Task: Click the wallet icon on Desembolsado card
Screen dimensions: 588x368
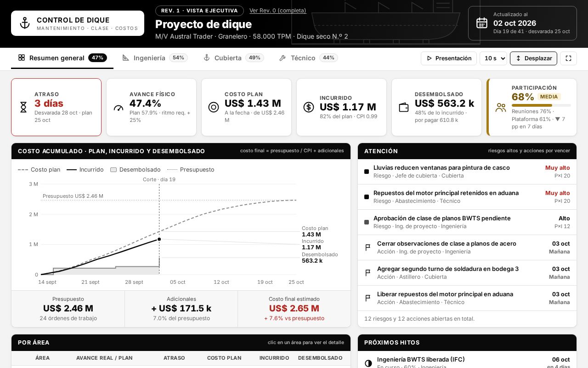Action: click(404, 107)
